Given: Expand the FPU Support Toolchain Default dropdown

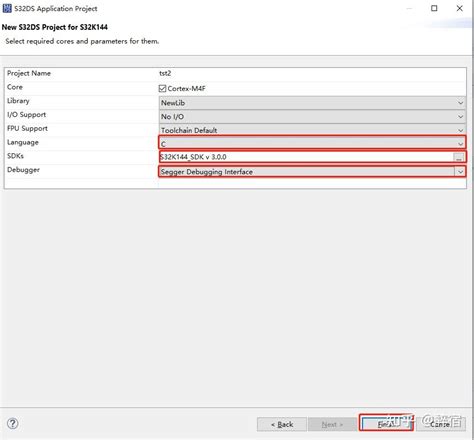Looking at the screenshot, I should coord(312,130).
